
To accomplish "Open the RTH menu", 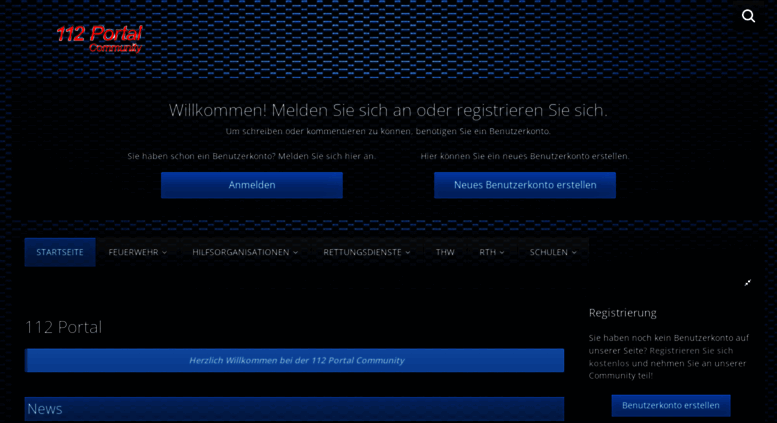I will click(x=492, y=252).
